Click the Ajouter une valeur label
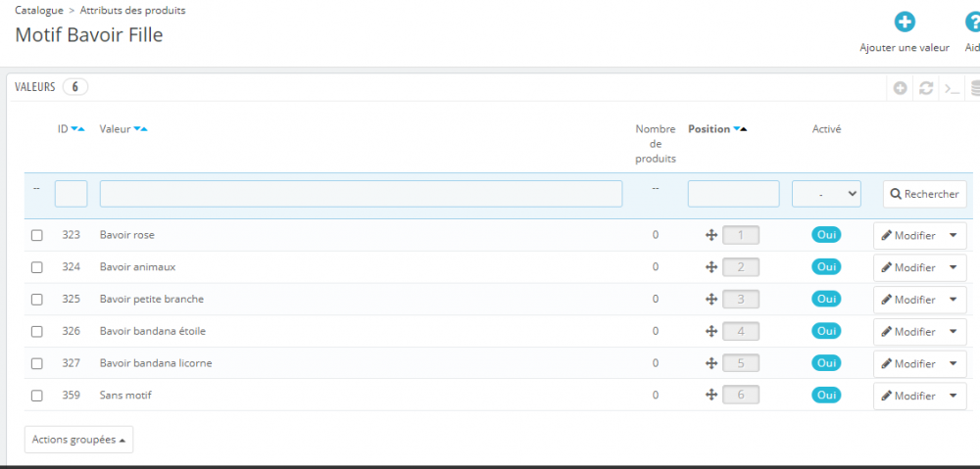 click(x=905, y=47)
